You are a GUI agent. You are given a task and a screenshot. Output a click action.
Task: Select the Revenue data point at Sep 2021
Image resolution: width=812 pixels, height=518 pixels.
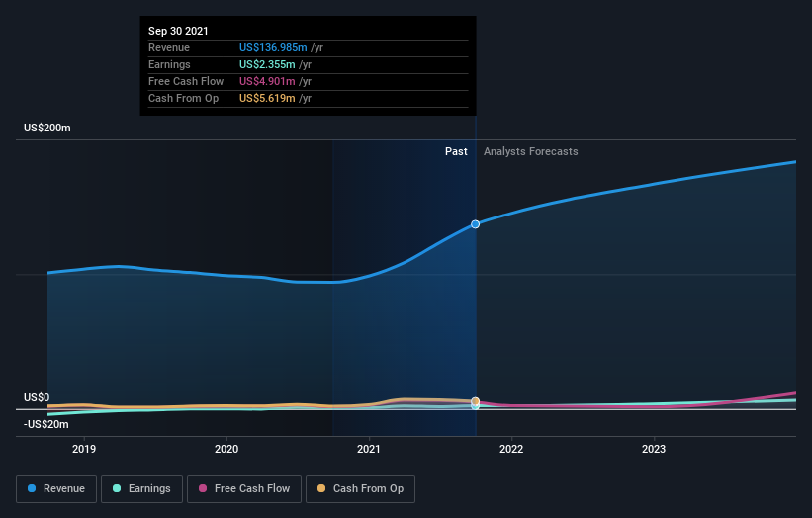pos(475,224)
